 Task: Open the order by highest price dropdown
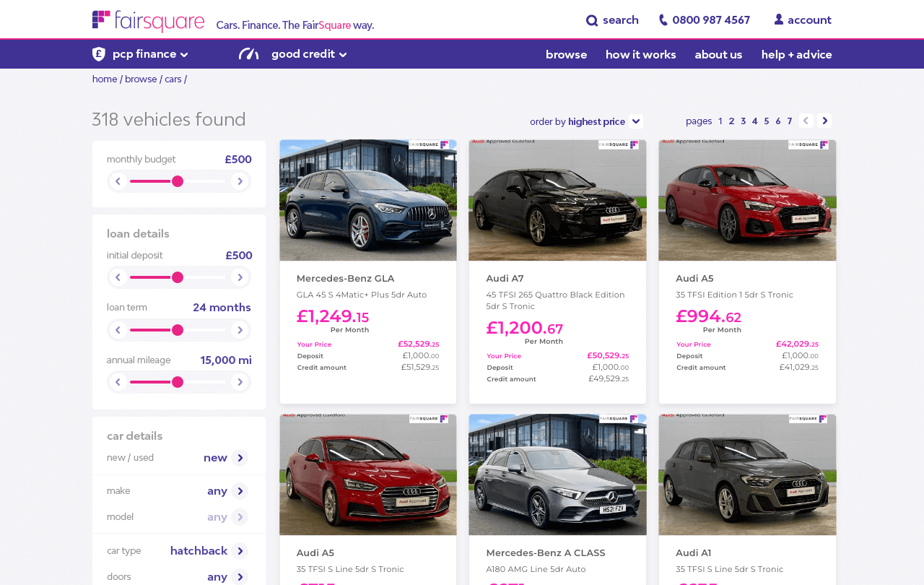[x=635, y=121]
